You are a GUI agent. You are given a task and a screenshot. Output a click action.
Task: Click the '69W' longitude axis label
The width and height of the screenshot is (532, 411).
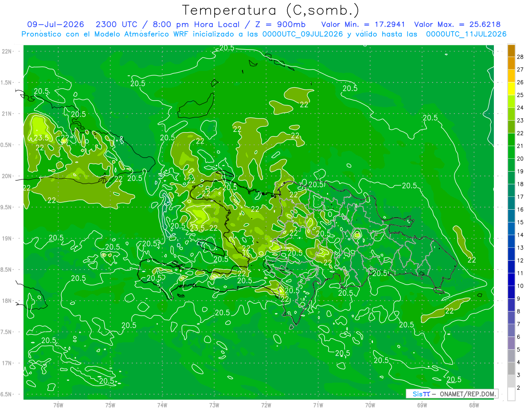422,405
